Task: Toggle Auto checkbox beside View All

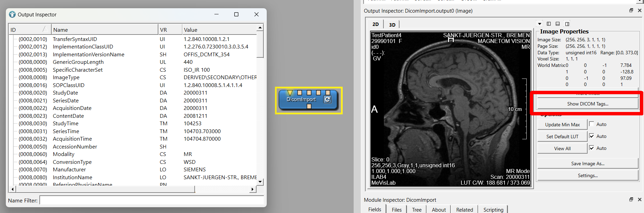Action: point(592,148)
